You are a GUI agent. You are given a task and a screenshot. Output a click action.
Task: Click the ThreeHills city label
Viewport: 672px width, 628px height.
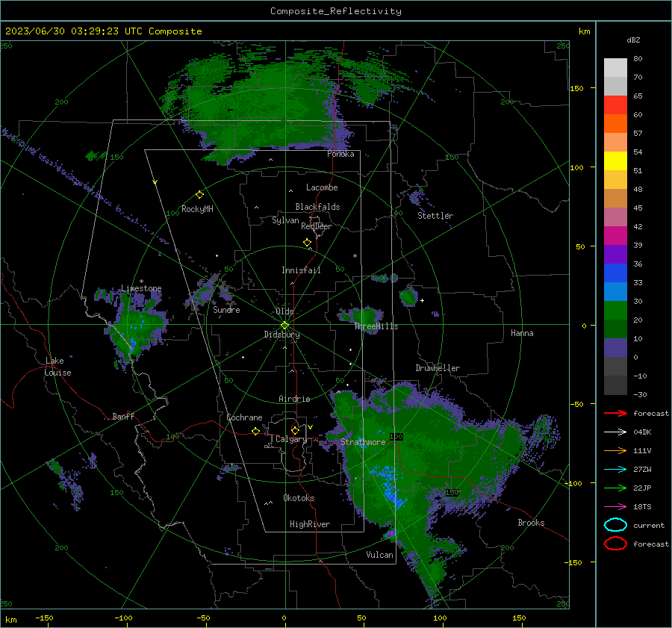376,326
